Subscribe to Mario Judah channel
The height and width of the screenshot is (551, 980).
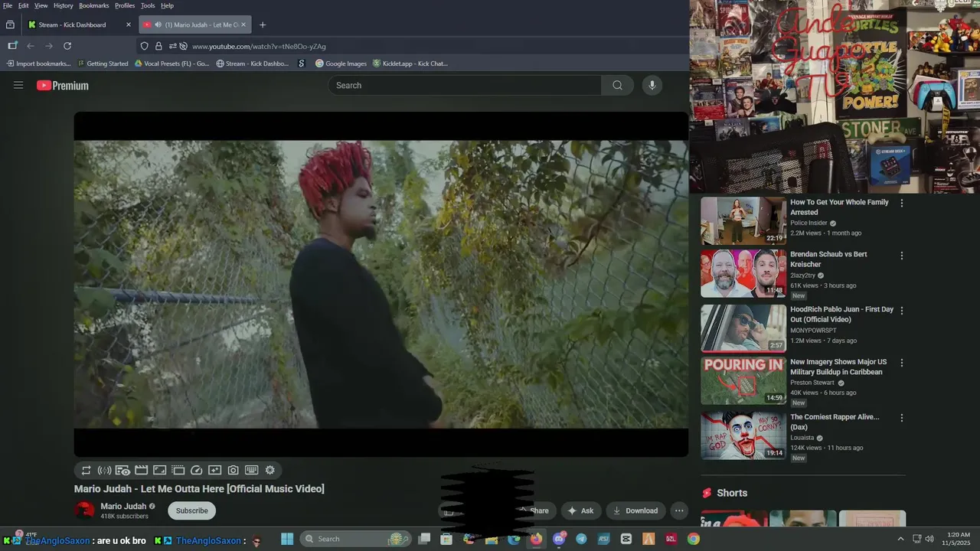click(191, 510)
